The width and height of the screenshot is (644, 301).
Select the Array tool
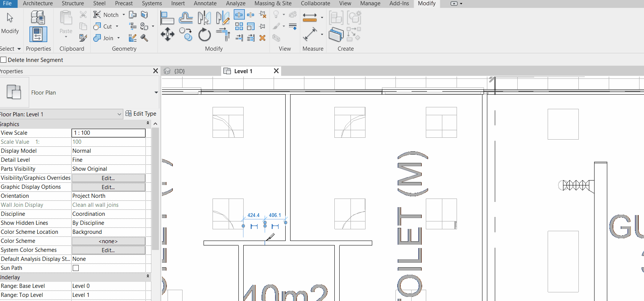(239, 26)
